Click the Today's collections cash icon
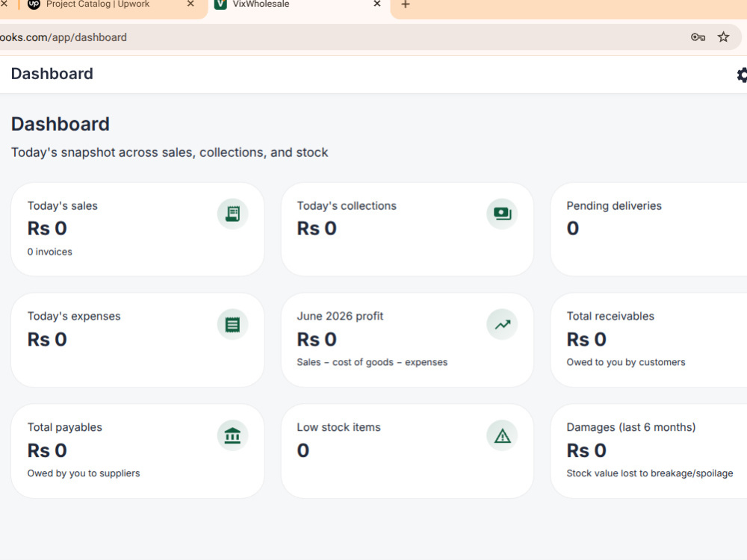 [502, 214]
